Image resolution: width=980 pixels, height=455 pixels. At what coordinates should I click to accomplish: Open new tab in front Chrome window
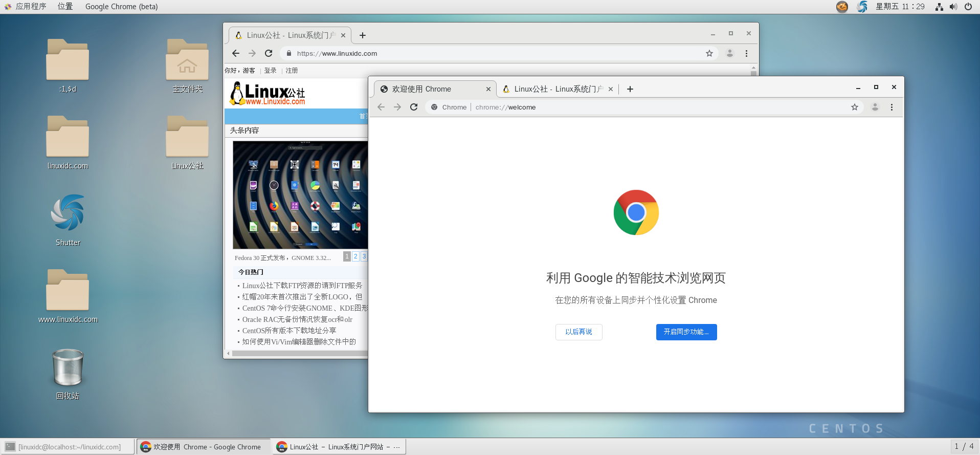[630, 89]
